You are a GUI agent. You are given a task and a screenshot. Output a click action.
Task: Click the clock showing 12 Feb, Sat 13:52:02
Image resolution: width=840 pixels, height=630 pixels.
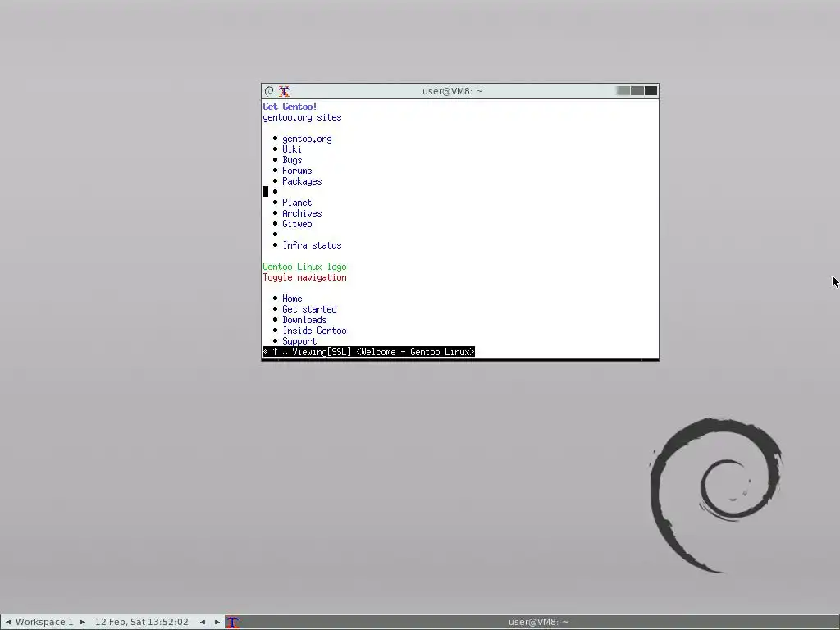point(142,622)
